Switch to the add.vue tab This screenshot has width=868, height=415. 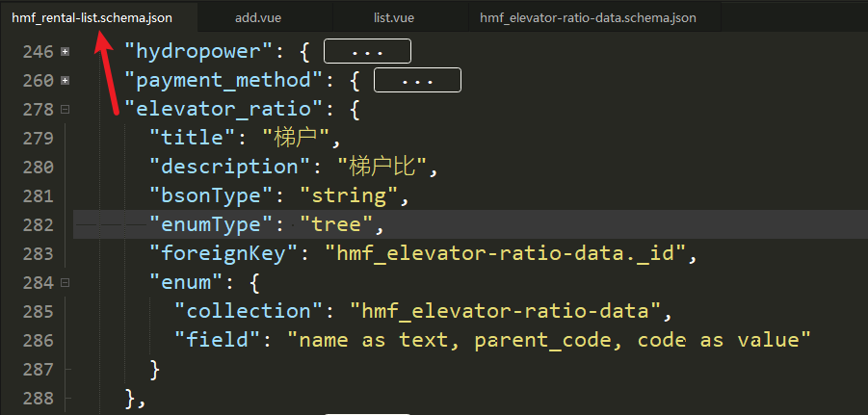click(258, 17)
